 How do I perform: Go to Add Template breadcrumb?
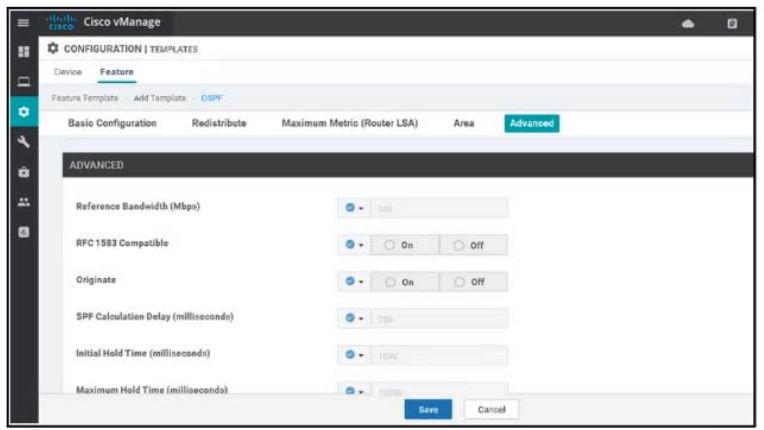click(160, 98)
